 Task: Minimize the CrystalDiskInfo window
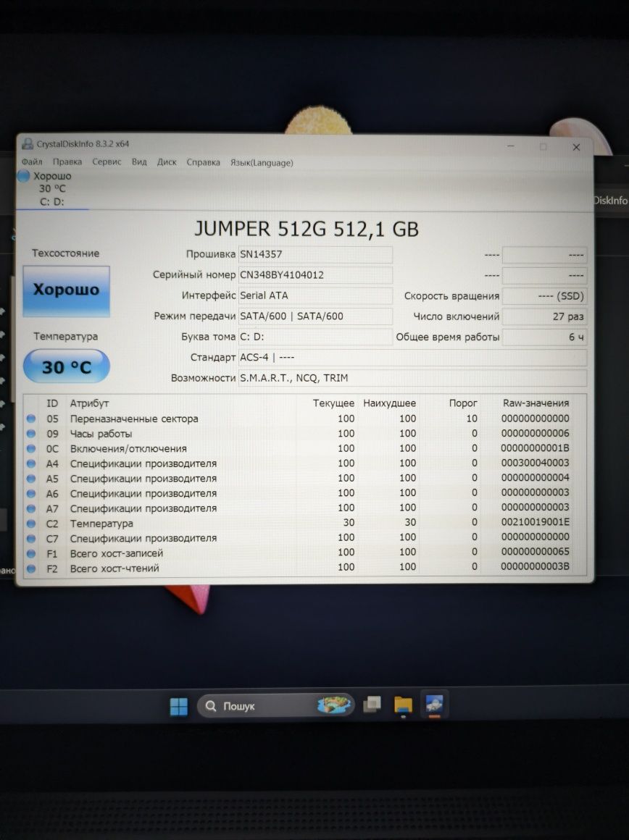pyautogui.click(x=510, y=146)
